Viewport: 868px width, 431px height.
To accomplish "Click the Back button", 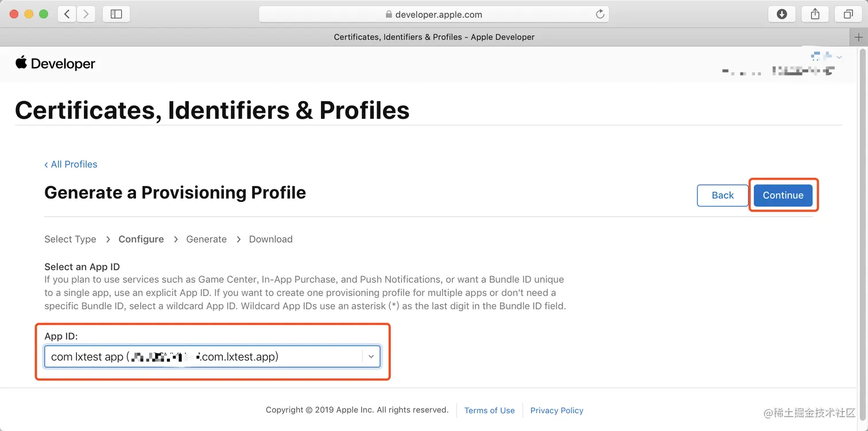I will tap(722, 195).
